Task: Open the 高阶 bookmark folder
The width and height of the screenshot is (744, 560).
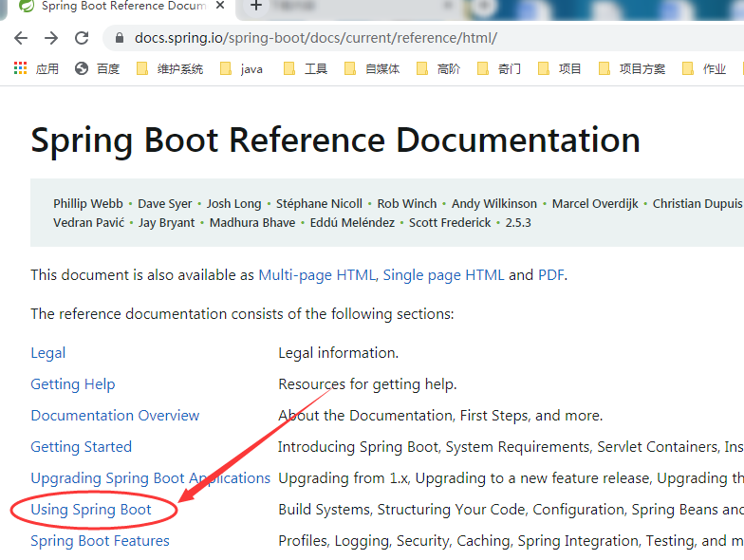Action: click(x=438, y=68)
